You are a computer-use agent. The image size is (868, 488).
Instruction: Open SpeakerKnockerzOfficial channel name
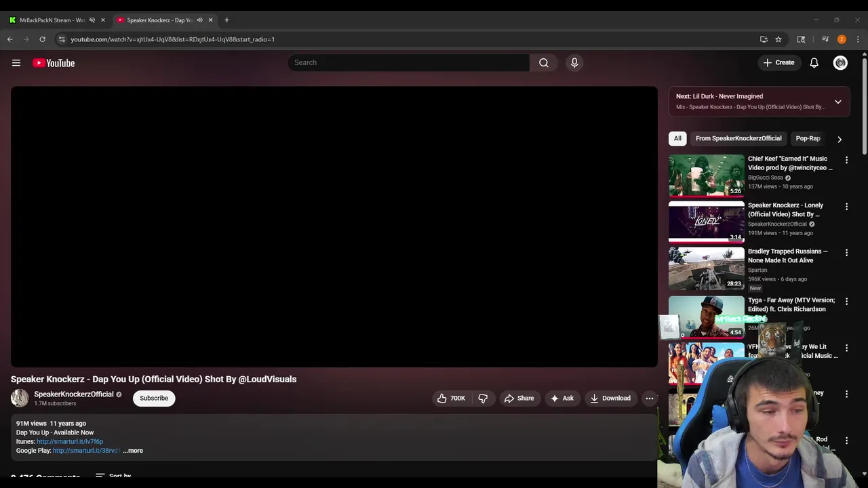tap(74, 394)
